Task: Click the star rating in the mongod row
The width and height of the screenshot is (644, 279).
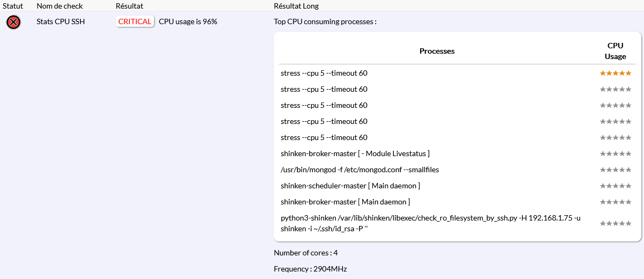Action: pos(615,170)
